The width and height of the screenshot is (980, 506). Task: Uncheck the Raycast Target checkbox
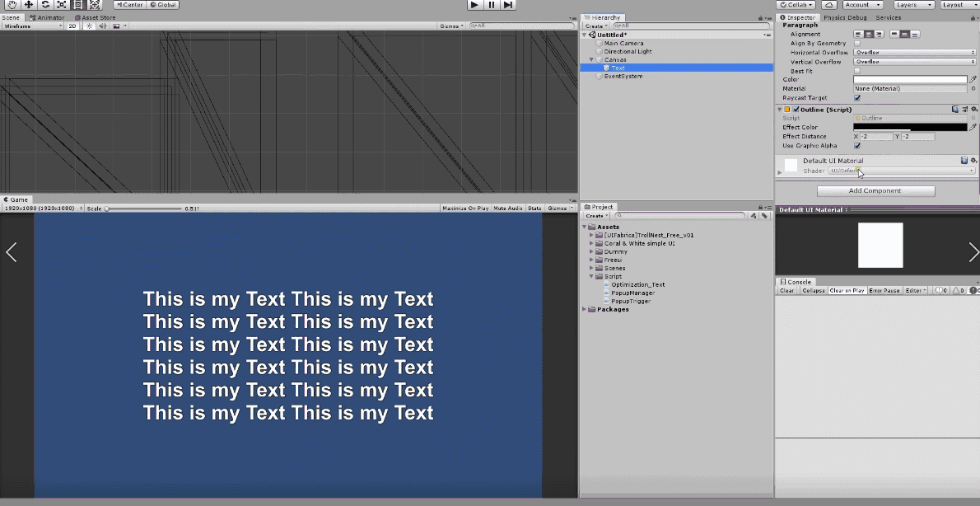pyautogui.click(x=856, y=98)
